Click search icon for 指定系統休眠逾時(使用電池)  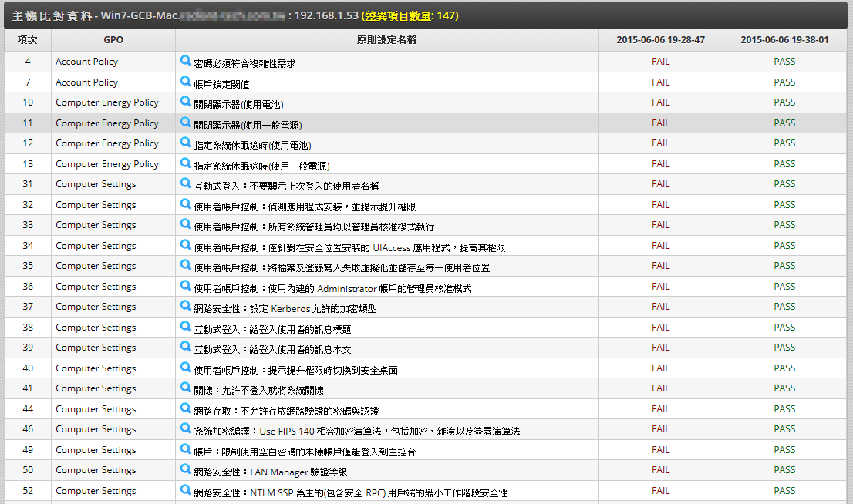coord(185,143)
